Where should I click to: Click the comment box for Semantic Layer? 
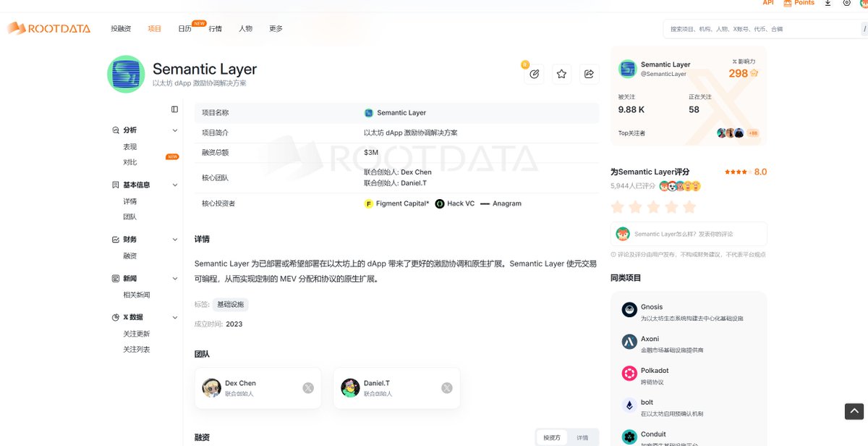pos(689,234)
